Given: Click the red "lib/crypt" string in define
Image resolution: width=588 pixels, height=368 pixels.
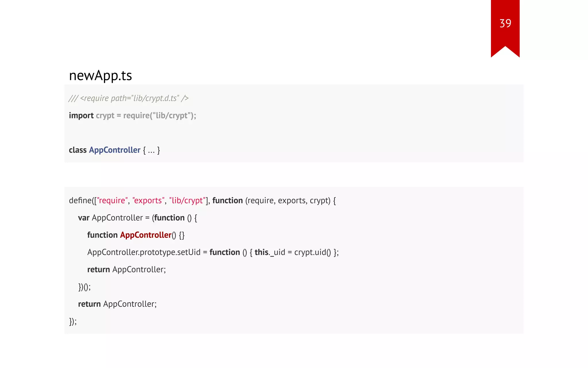Looking at the screenshot, I should [187, 200].
